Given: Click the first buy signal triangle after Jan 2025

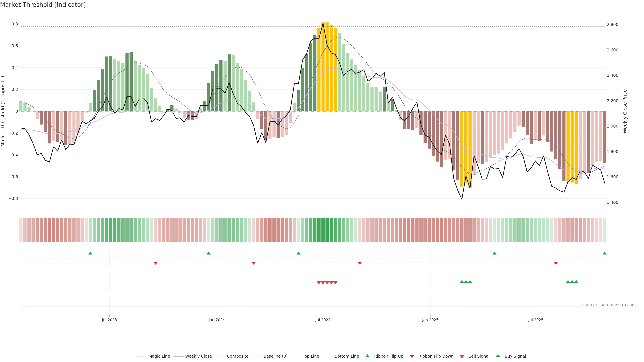Looking at the screenshot, I should (462, 282).
